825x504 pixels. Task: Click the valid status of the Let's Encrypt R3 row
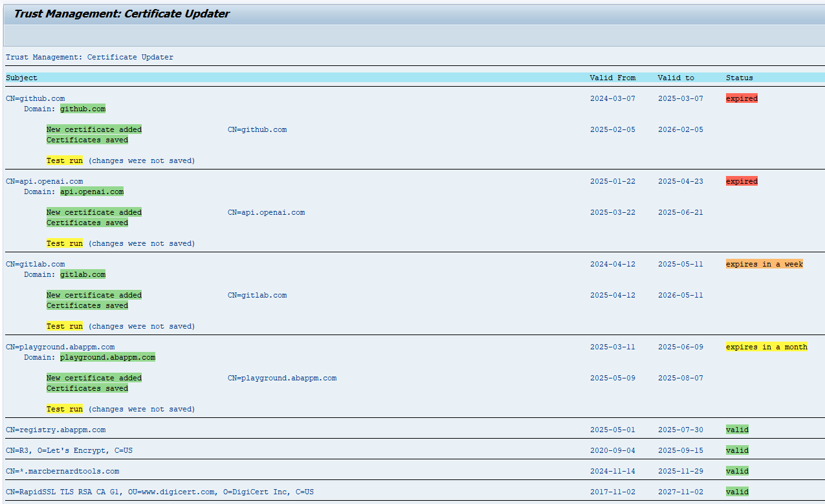[x=737, y=450]
